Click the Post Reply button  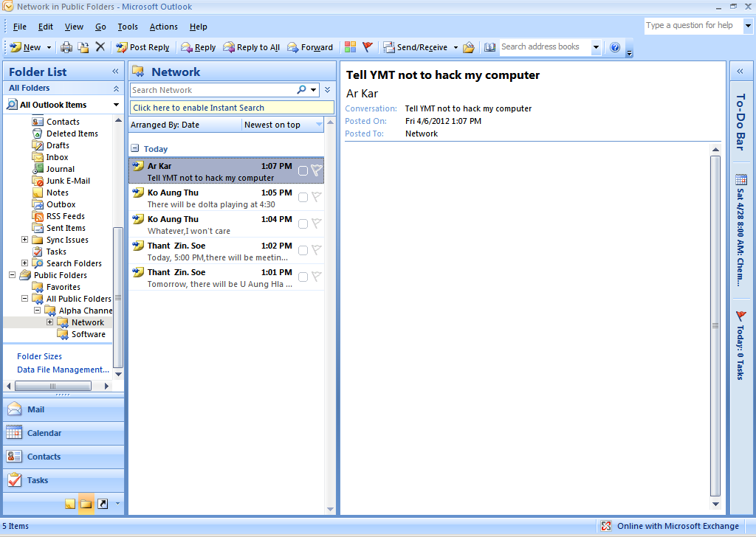(142, 47)
